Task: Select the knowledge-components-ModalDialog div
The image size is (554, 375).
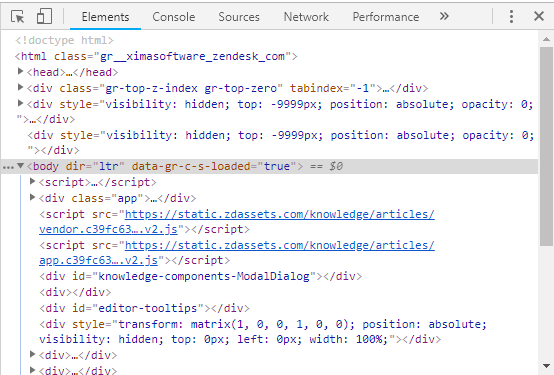Action: [200, 276]
